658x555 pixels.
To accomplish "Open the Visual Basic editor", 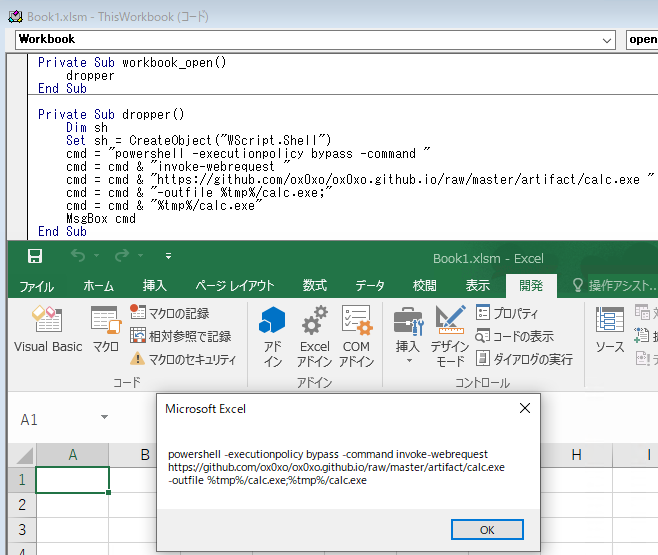I will point(48,329).
